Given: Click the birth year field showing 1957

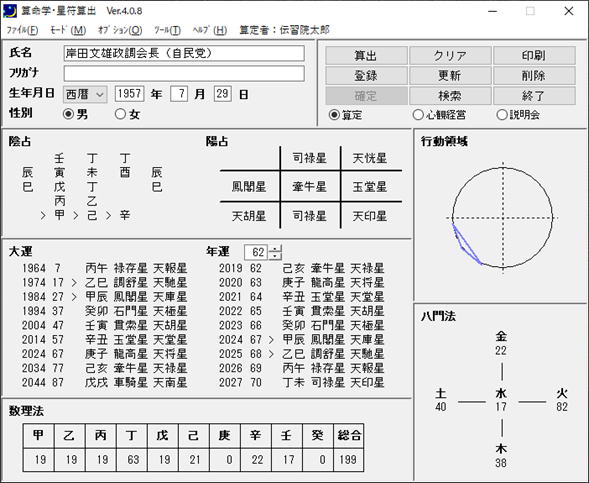Looking at the screenshot, I should pyautogui.click(x=129, y=94).
